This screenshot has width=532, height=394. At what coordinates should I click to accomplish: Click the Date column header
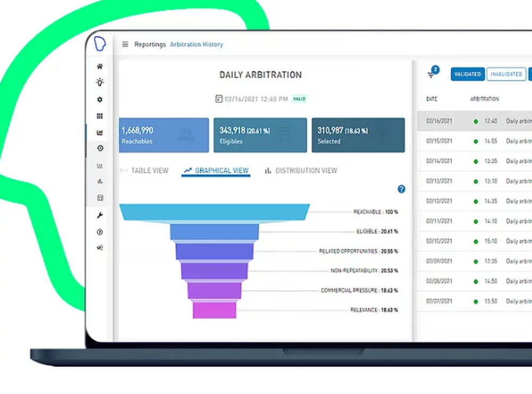tap(431, 99)
